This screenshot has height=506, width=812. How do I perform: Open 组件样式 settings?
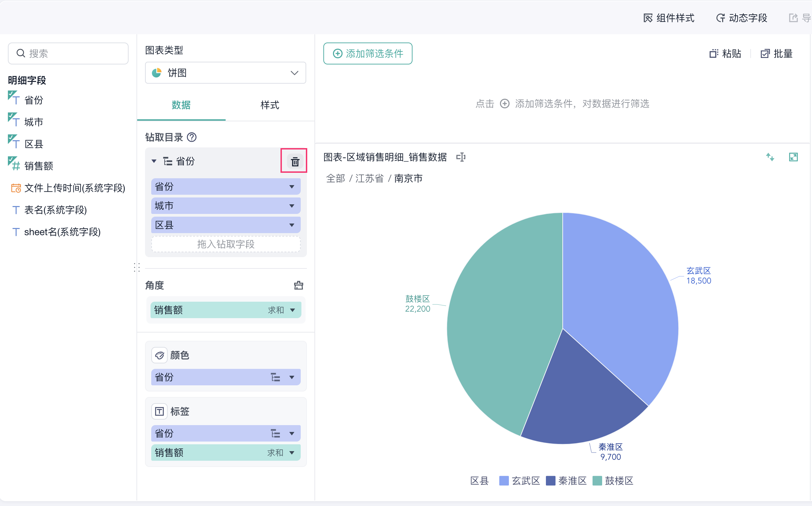pyautogui.click(x=669, y=18)
